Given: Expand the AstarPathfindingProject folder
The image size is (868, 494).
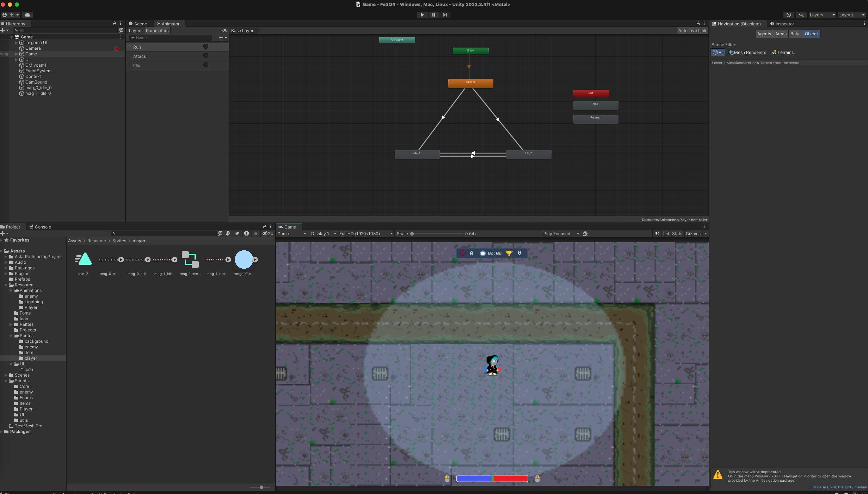Looking at the screenshot, I should [6, 257].
